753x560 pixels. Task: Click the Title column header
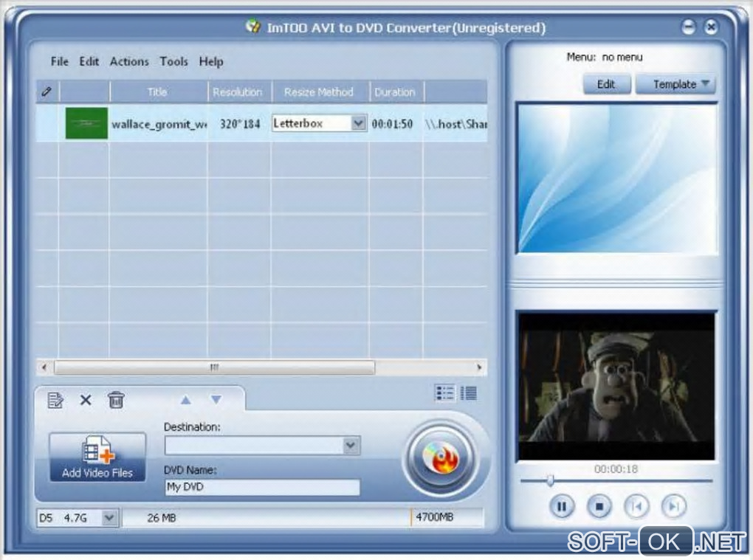(158, 91)
